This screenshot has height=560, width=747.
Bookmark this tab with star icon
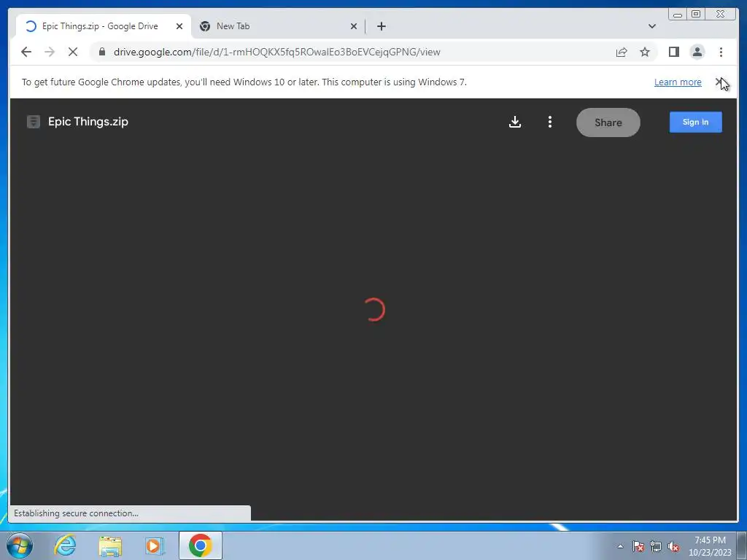[645, 52]
